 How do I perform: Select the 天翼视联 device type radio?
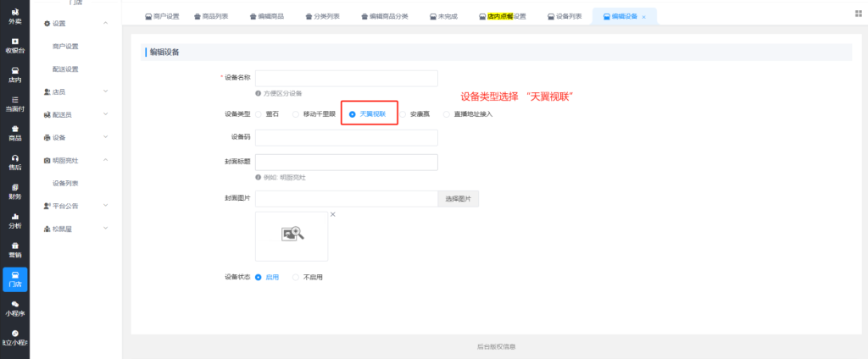pyautogui.click(x=352, y=114)
